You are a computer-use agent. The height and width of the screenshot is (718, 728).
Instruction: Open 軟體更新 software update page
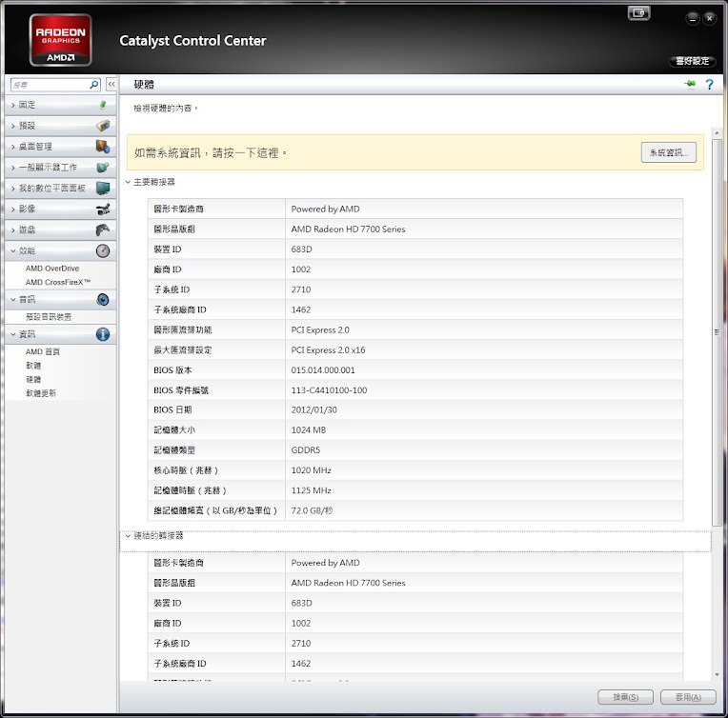point(41,393)
